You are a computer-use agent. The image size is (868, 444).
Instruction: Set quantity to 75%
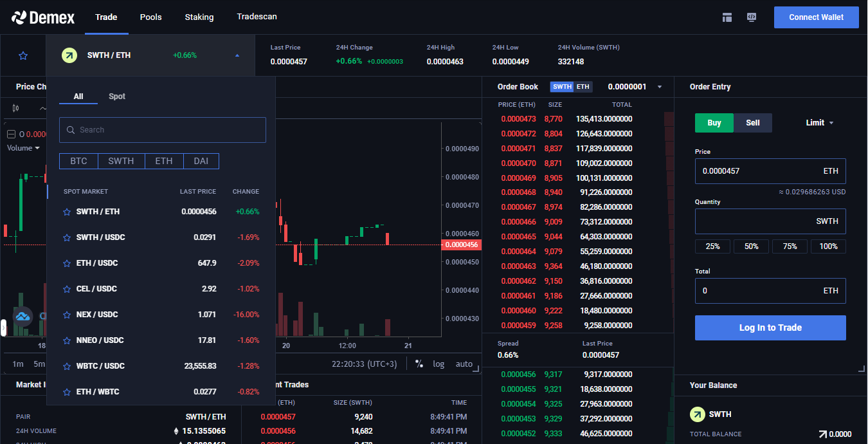[790, 246]
